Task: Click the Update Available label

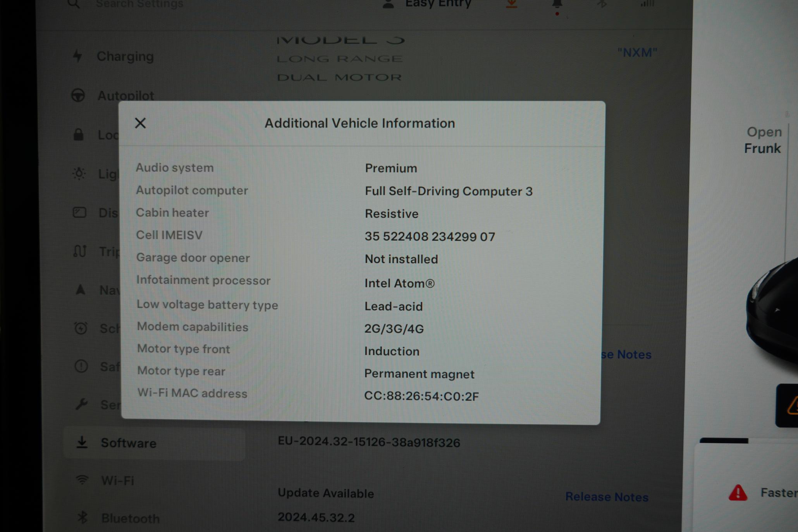Action: [326, 493]
